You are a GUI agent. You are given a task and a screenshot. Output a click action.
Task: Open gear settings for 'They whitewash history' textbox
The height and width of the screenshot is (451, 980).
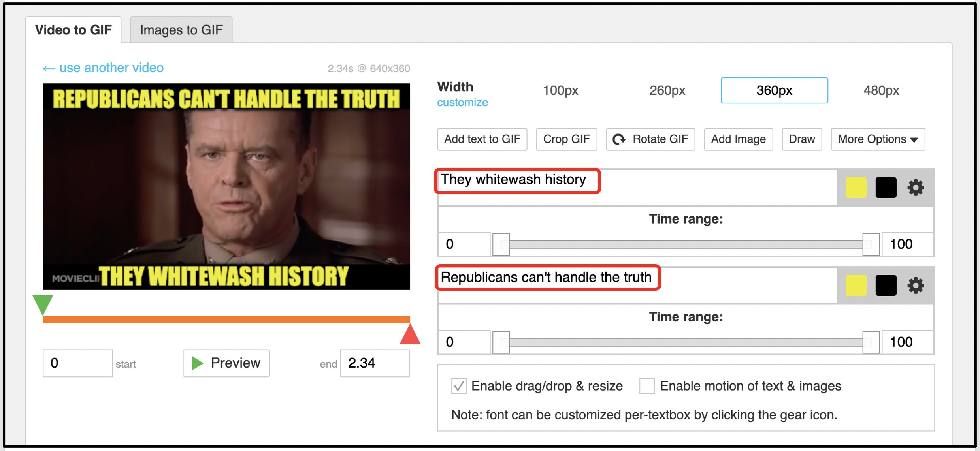(915, 188)
